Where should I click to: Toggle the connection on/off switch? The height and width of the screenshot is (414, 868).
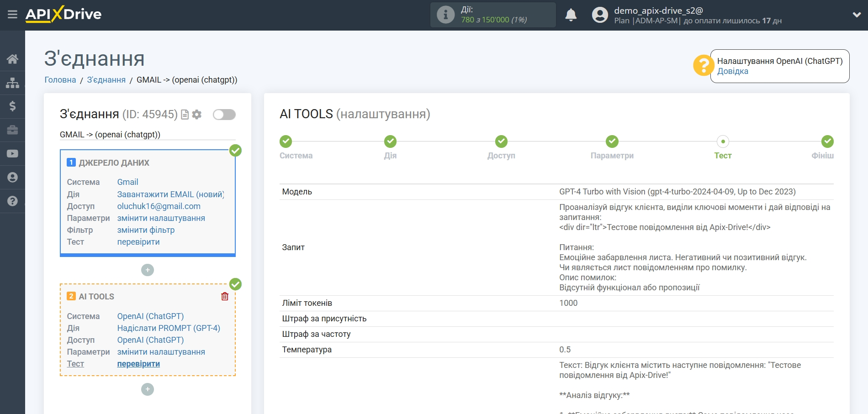pos(224,115)
